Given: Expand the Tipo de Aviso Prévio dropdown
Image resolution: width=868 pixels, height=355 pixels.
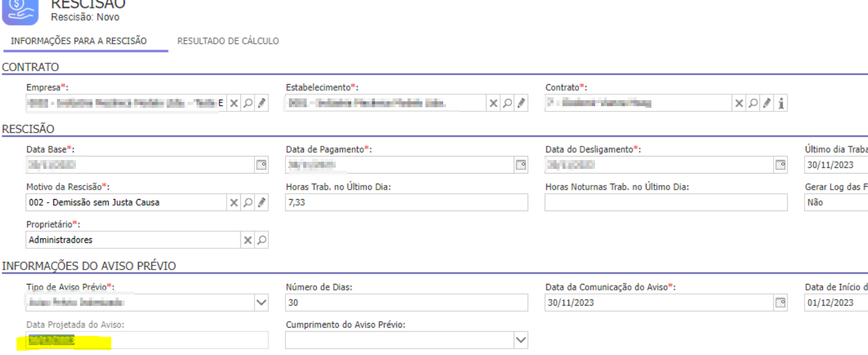Looking at the screenshot, I should tap(261, 303).
